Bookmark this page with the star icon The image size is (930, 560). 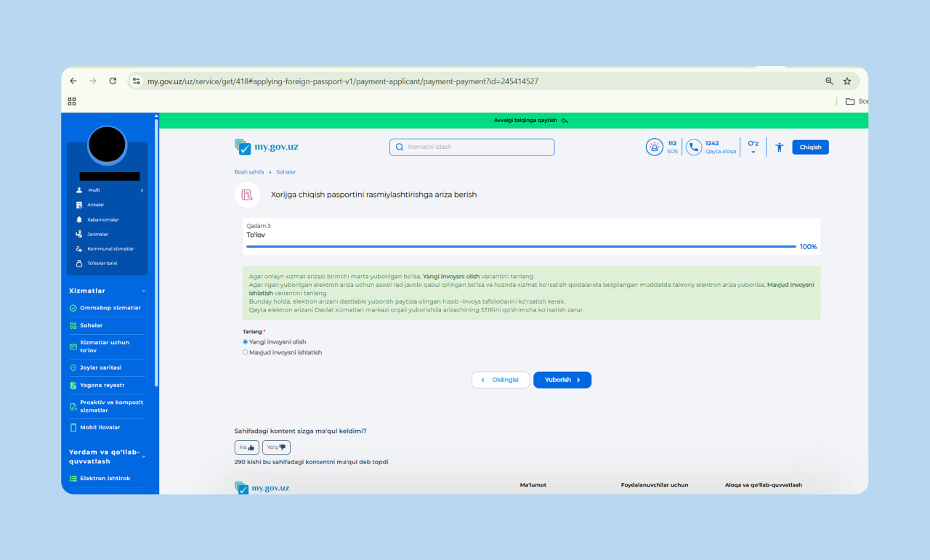pos(846,81)
